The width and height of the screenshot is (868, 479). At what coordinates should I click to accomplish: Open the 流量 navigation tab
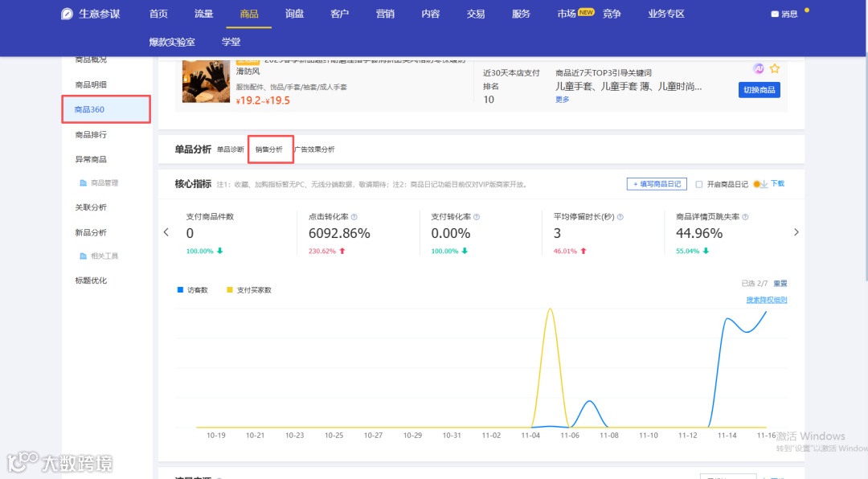(x=203, y=14)
